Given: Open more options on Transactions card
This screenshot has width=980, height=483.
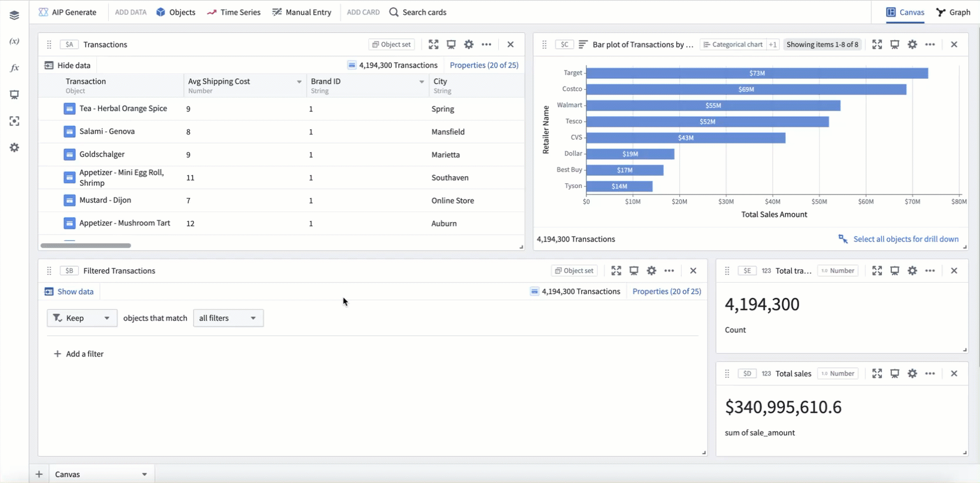Looking at the screenshot, I should coord(486,45).
